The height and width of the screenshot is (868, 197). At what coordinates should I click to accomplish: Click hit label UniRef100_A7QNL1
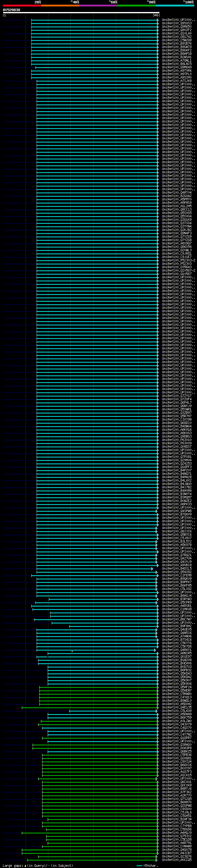177,61
